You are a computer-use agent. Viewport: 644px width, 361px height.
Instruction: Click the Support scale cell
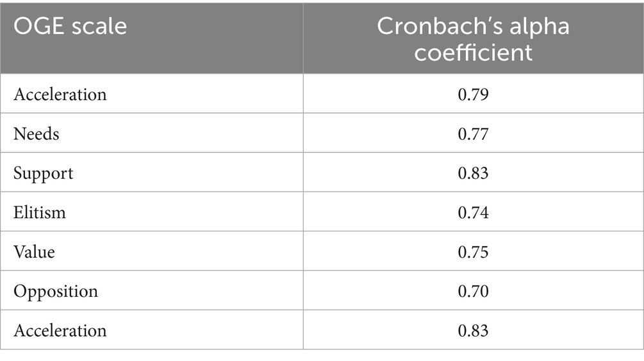coord(44,173)
